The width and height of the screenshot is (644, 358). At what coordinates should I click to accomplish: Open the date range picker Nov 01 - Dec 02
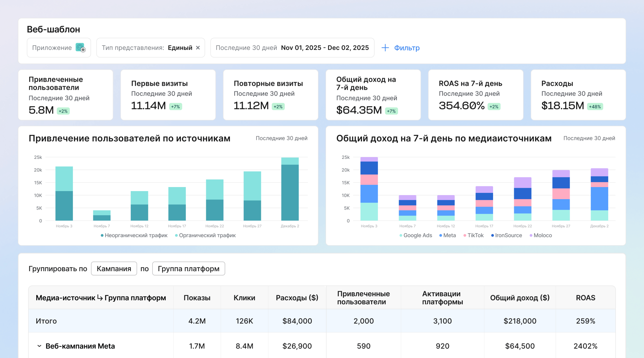[x=292, y=48]
